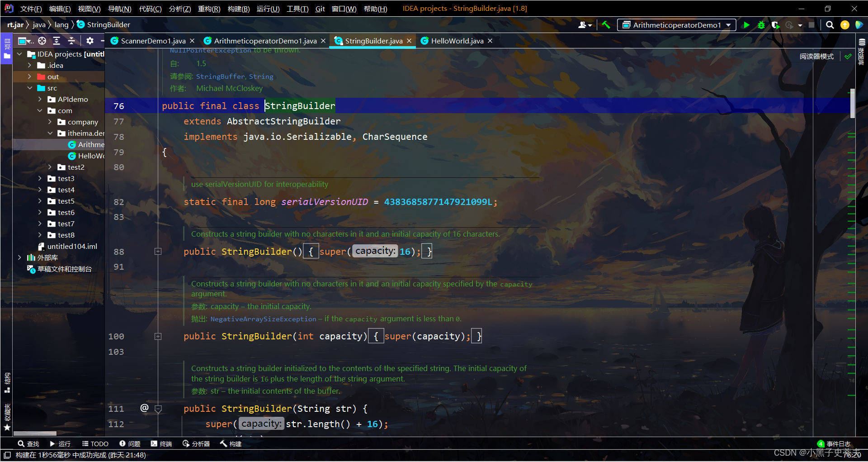Run ArithmeticoperatorDemo1 with the green play button
868x462 pixels.
pos(746,25)
